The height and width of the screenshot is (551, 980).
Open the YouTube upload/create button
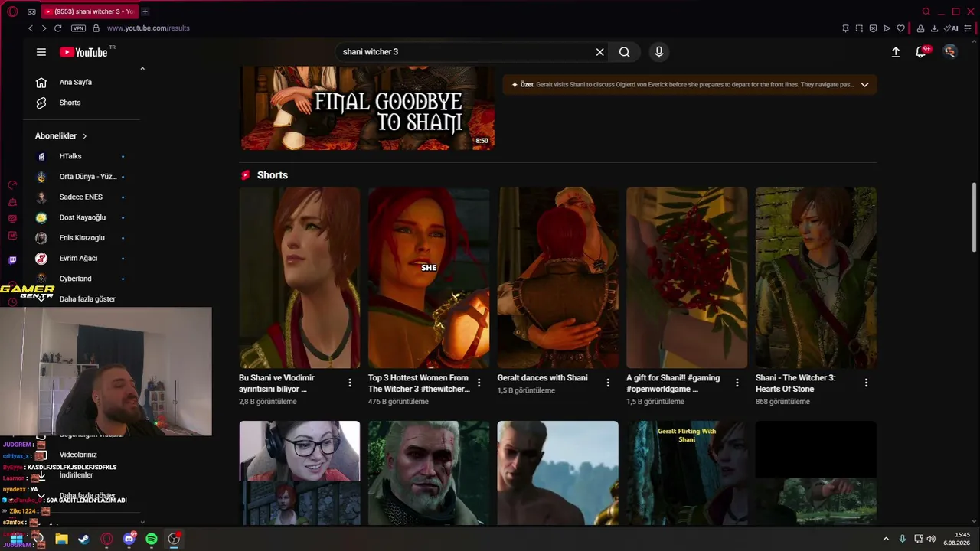point(896,52)
